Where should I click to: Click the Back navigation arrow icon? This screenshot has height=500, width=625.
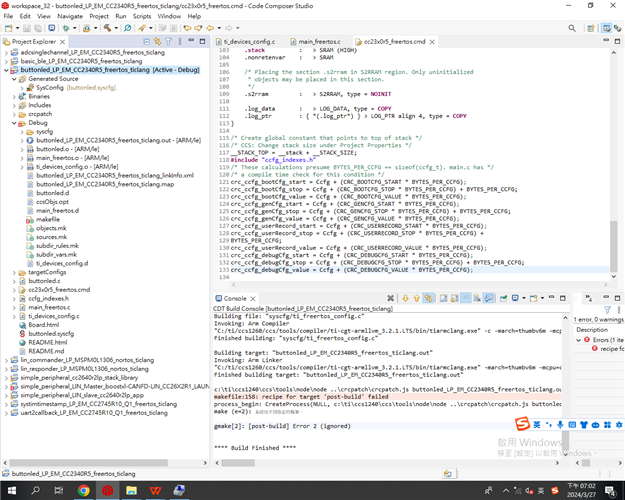210,28
